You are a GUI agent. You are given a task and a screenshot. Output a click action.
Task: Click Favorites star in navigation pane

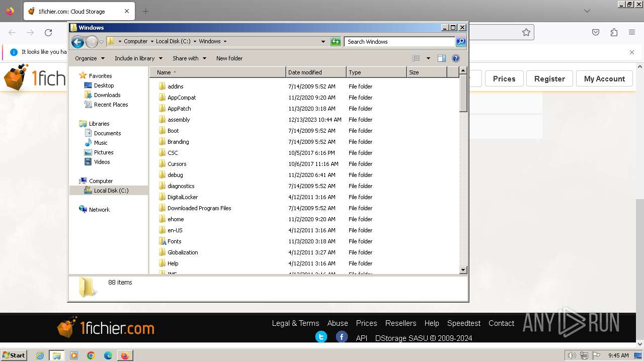click(83, 76)
